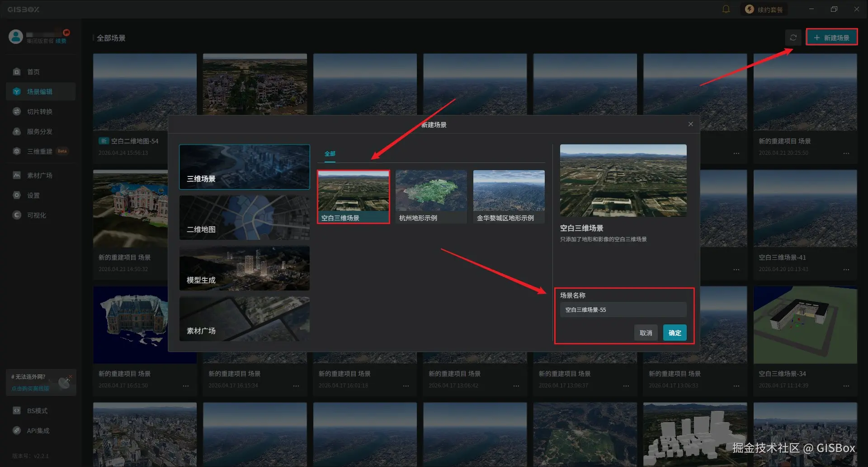Click the 场景编辑 cube icon

tap(17, 92)
